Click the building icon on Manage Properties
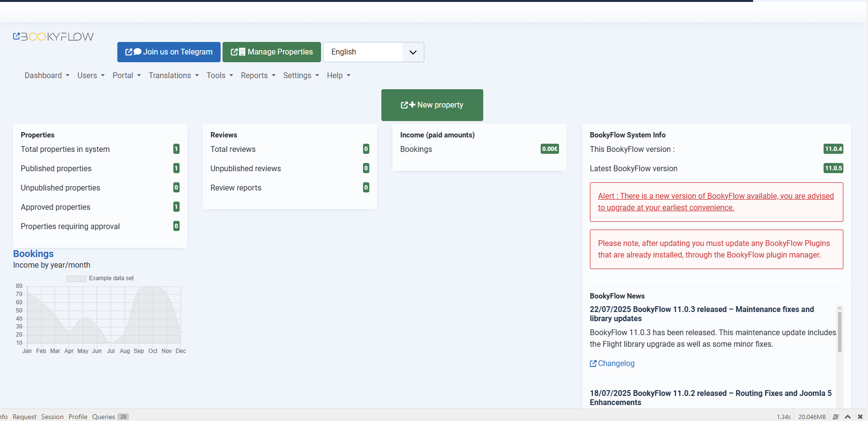Screen dimensions: 868x421 [242, 52]
